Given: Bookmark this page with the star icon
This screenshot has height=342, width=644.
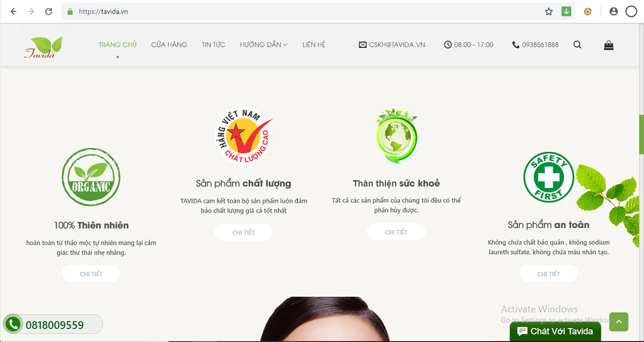Looking at the screenshot, I should pos(549,11).
